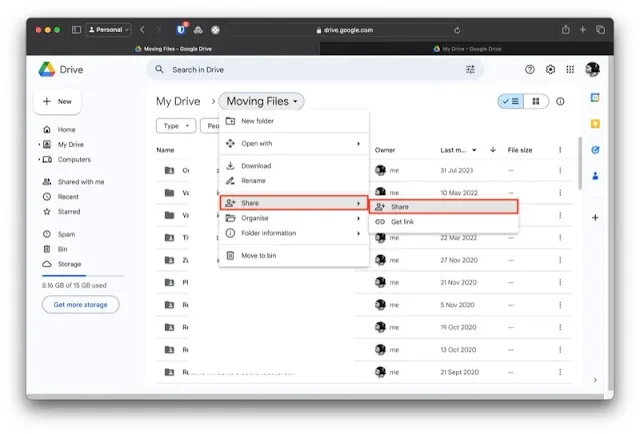640x434 pixels.
Task: Hide side panel chevron arrow
Action: click(595, 380)
